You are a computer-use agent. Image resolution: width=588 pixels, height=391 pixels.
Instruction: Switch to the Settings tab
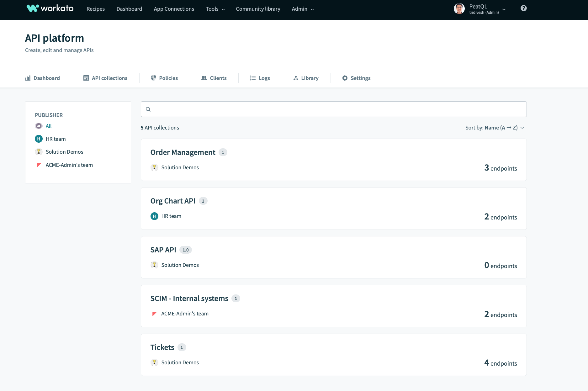[x=356, y=78]
